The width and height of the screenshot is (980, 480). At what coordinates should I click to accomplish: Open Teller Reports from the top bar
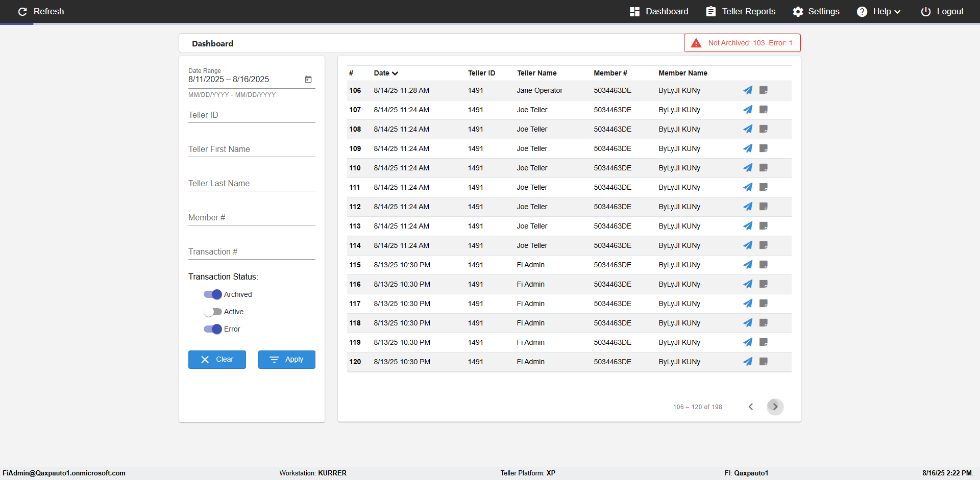(741, 11)
